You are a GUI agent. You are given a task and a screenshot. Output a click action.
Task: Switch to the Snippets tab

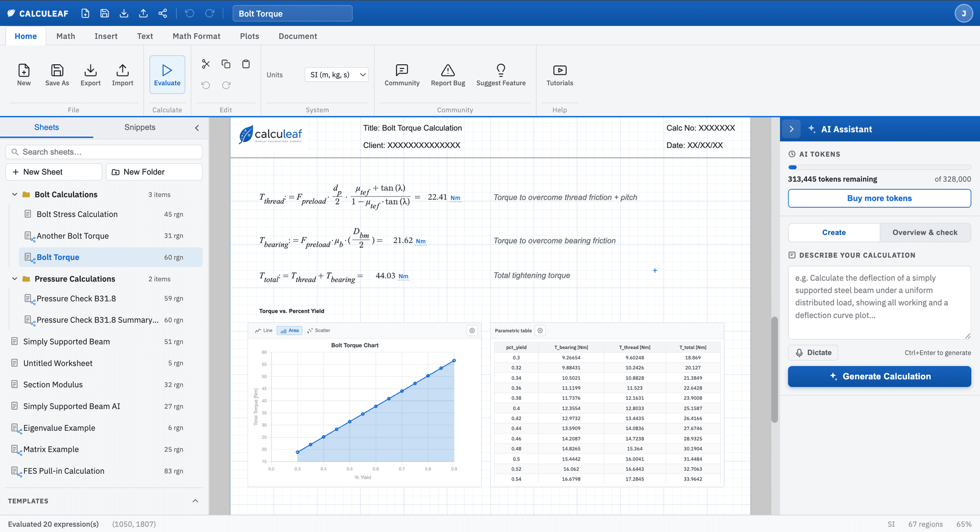click(x=140, y=127)
